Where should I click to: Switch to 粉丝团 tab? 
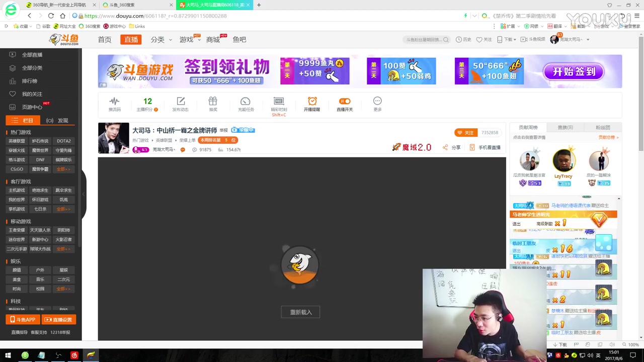point(603,128)
